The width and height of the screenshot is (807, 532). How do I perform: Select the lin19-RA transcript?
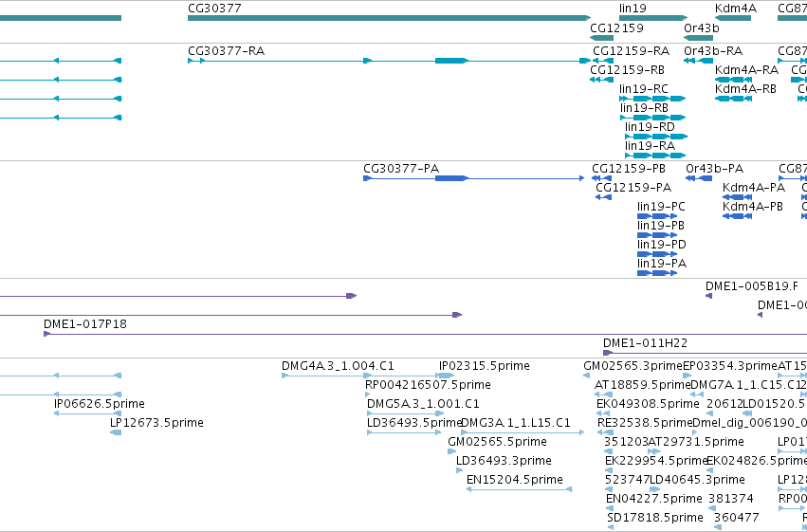tap(655, 156)
